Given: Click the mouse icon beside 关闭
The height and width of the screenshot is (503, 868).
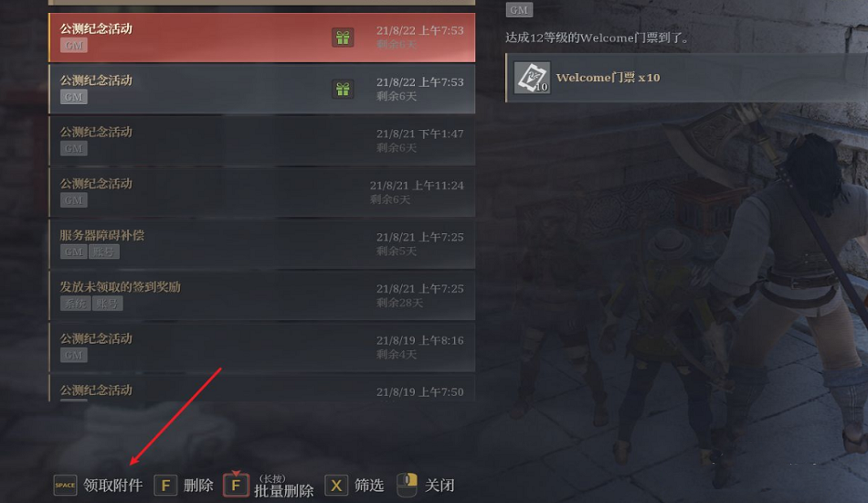Looking at the screenshot, I should [x=407, y=486].
